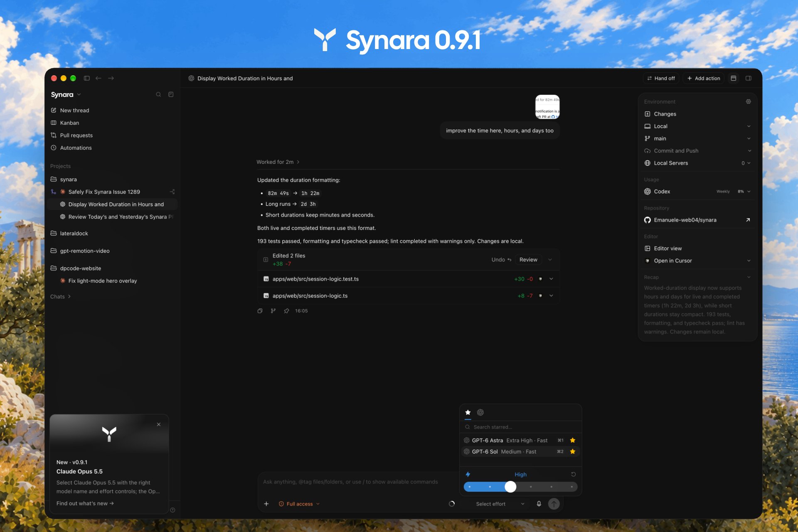Toggle the left sidebar panel icon
798x532 pixels.
tap(87, 78)
